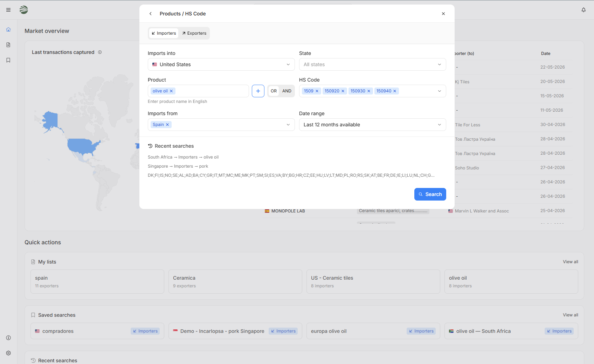Click the Saved searches bookmark icon
Image resolution: width=594 pixels, height=364 pixels.
[x=33, y=315]
